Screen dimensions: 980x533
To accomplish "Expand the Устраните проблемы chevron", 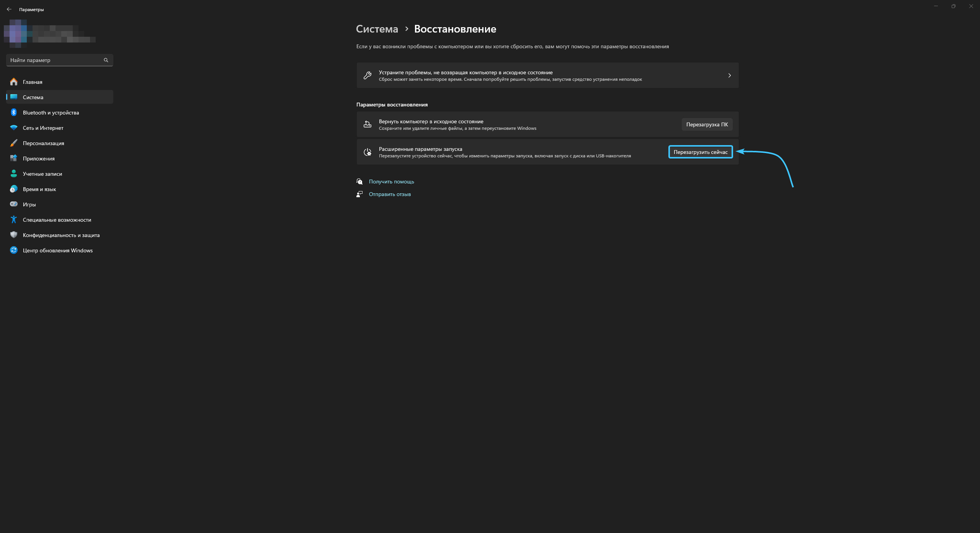I will pyautogui.click(x=729, y=75).
